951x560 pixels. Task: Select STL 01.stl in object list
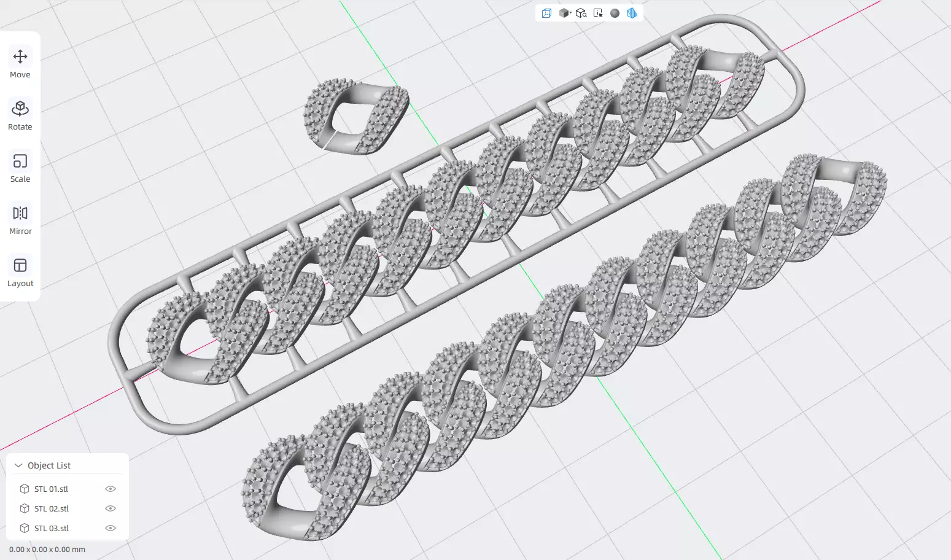(x=51, y=489)
